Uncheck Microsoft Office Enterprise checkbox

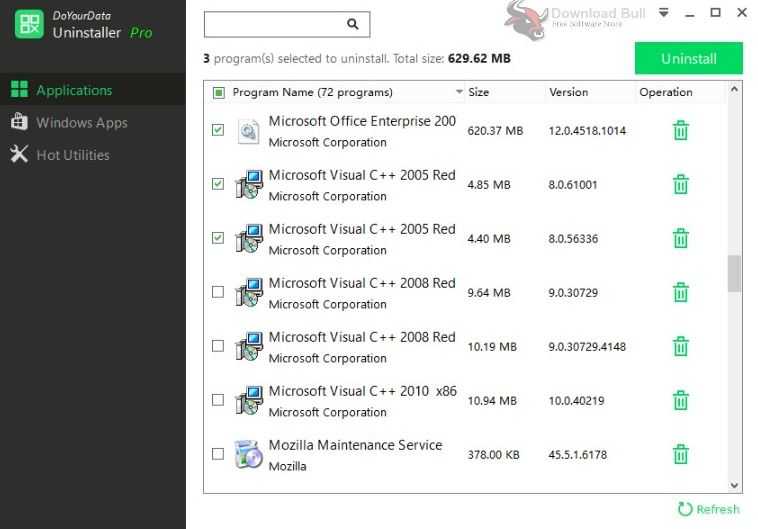[x=218, y=130]
